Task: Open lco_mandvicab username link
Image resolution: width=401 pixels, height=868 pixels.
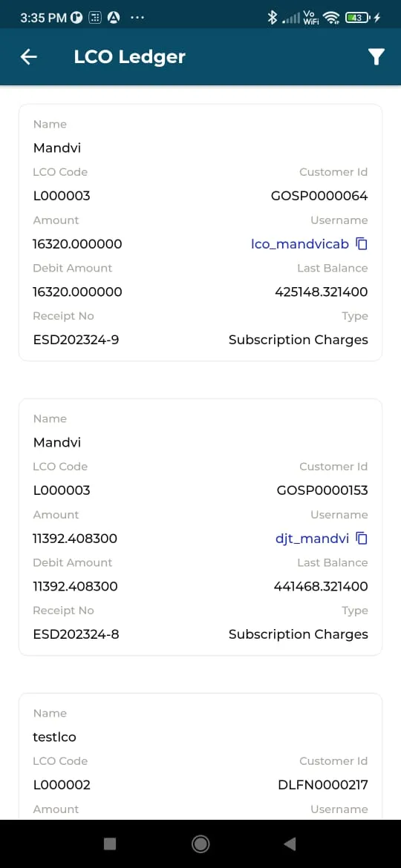Action: [300, 244]
